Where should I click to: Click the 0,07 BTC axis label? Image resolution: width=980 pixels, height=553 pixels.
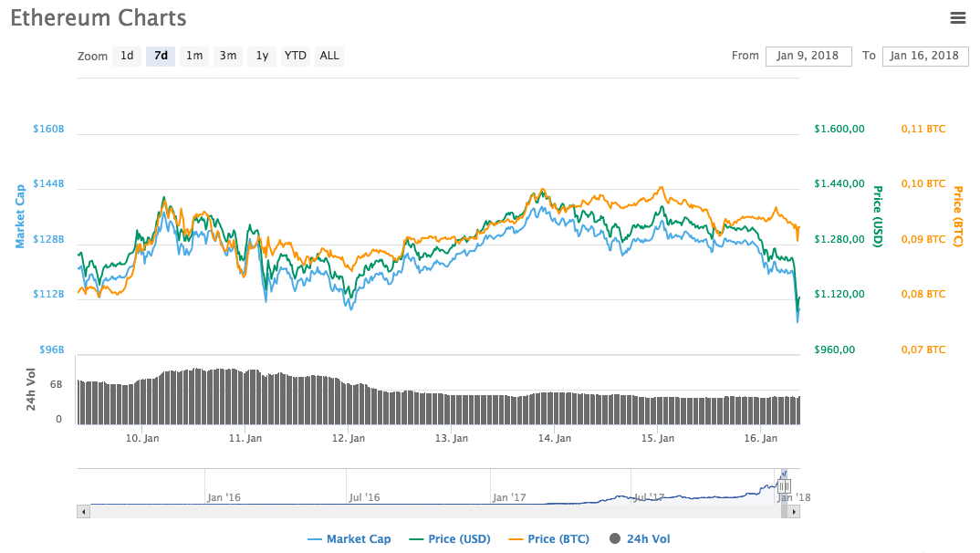[923, 350]
